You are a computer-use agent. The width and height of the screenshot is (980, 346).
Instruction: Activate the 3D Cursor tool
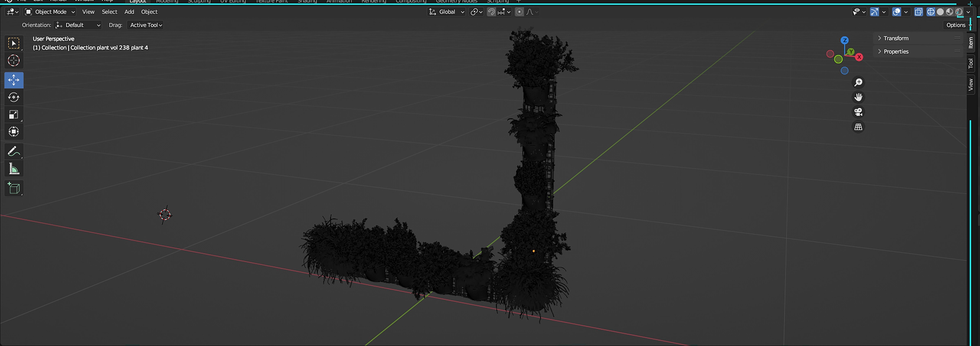click(14, 60)
